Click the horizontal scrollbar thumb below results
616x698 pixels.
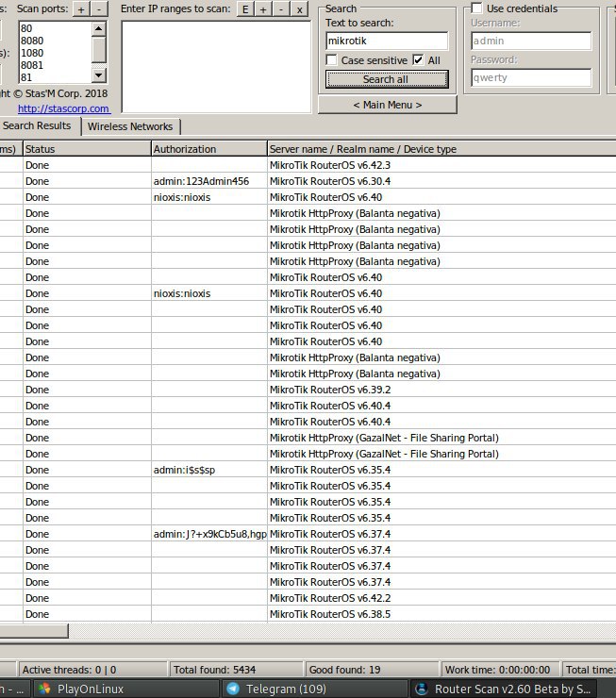click(x=34, y=631)
